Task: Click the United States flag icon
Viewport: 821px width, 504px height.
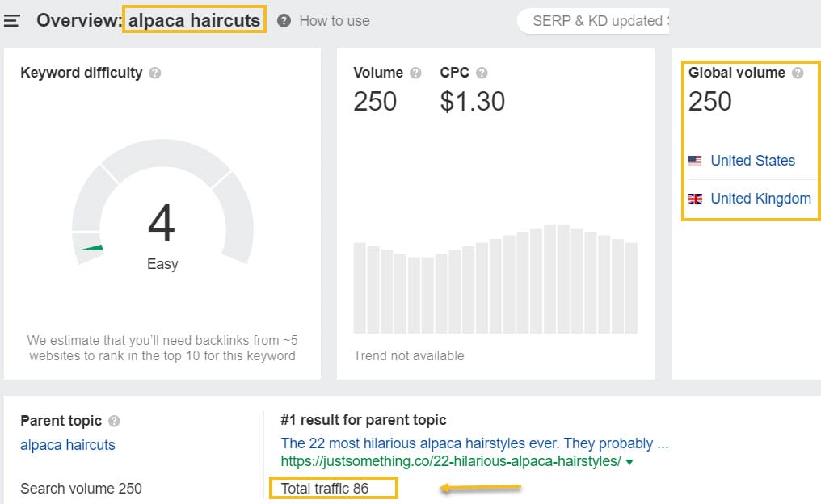Action: (x=696, y=161)
